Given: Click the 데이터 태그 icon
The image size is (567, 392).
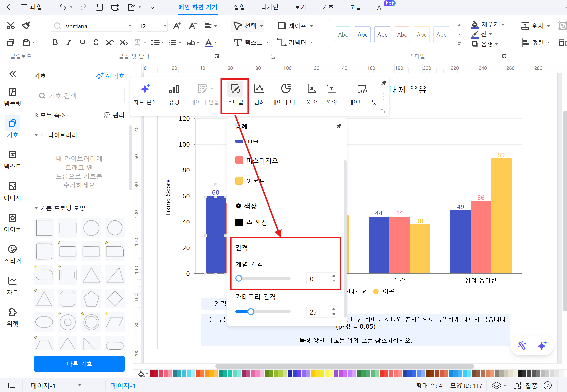Looking at the screenshot, I should click(x=286, y=89).
